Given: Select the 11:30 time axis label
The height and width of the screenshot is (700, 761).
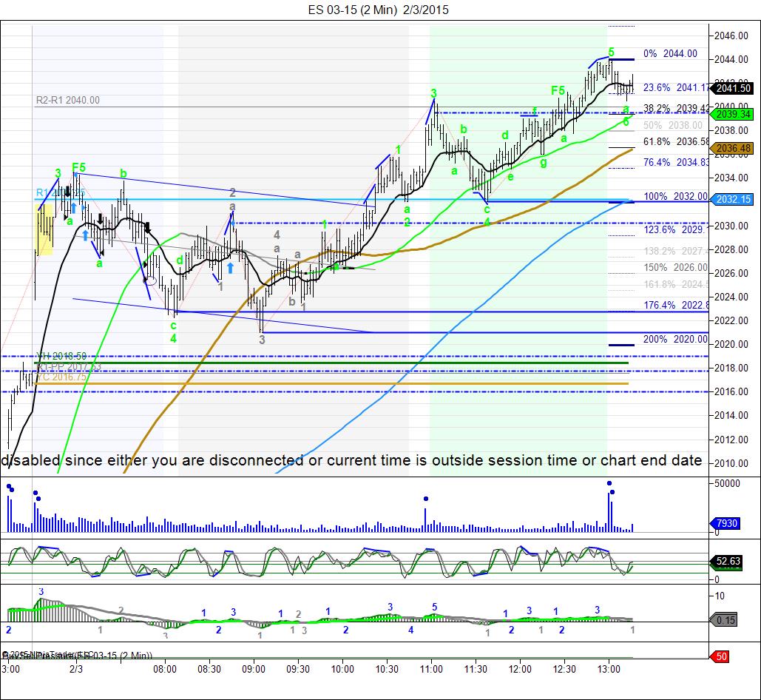Looking at the screenshot, I should pos(476,670).
